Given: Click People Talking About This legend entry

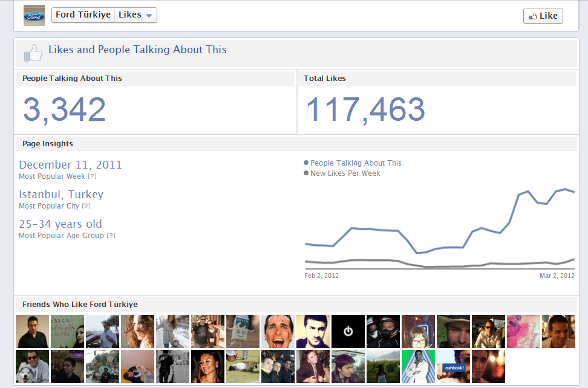Looking at the screenshot, I should tap(355, 163).
